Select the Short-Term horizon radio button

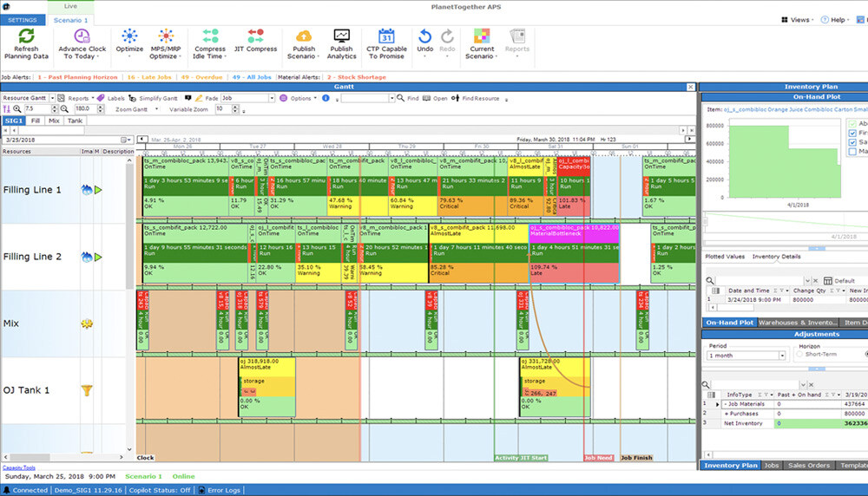(799, 356)
